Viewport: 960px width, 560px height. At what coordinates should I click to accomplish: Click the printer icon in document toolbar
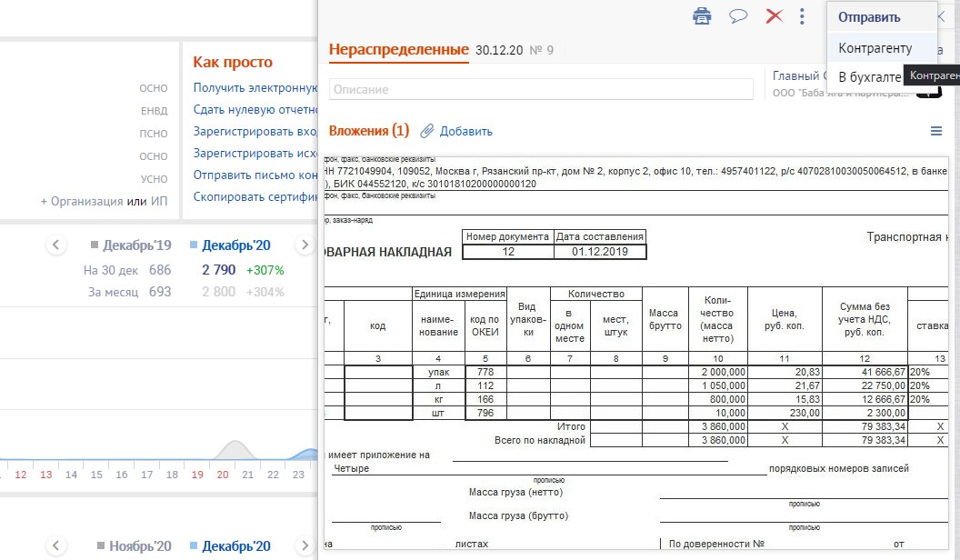[702, 16]
